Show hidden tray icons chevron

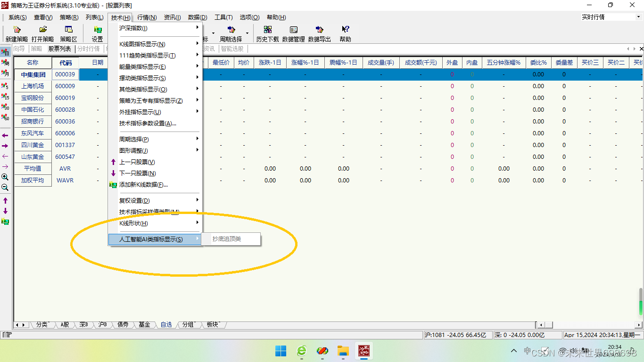[x=514, y=351]
